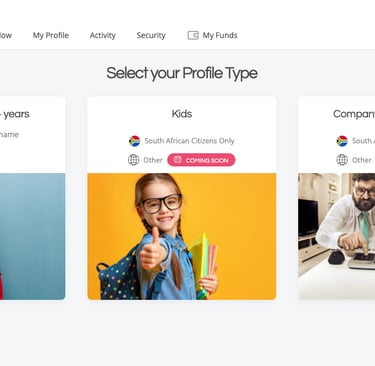Click the Coming Soon badge
Viewport: 375px width, 366px height.
(201, 160)
